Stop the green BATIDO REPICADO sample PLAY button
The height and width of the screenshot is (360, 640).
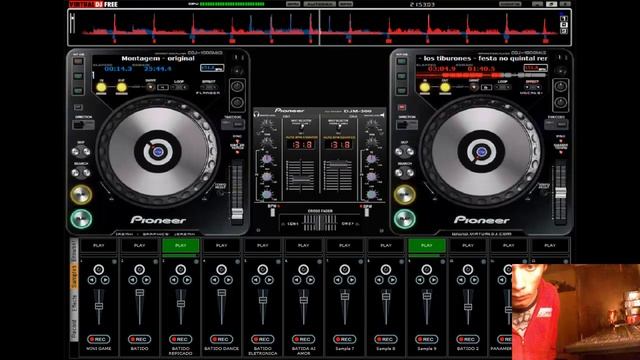[x=180, y=246]
